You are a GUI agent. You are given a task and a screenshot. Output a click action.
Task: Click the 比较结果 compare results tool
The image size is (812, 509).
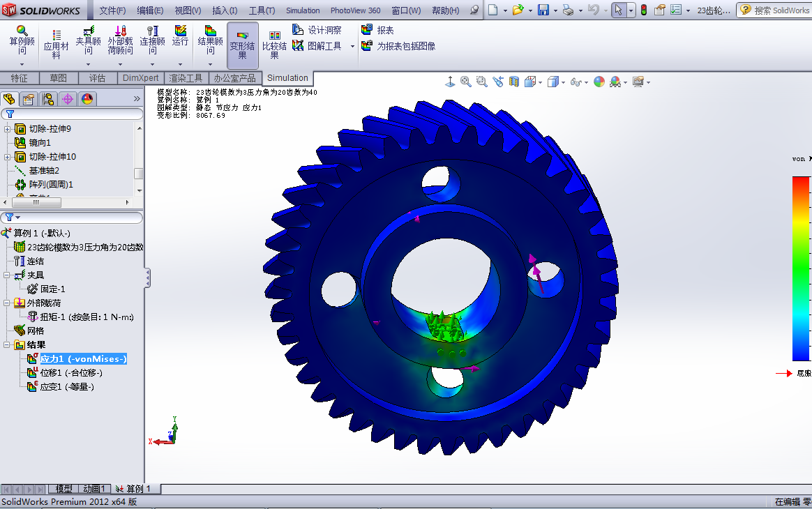(x=274, y=45)
